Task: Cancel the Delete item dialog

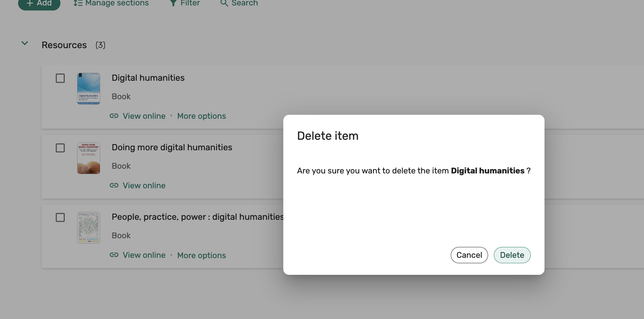Action: 469,255
